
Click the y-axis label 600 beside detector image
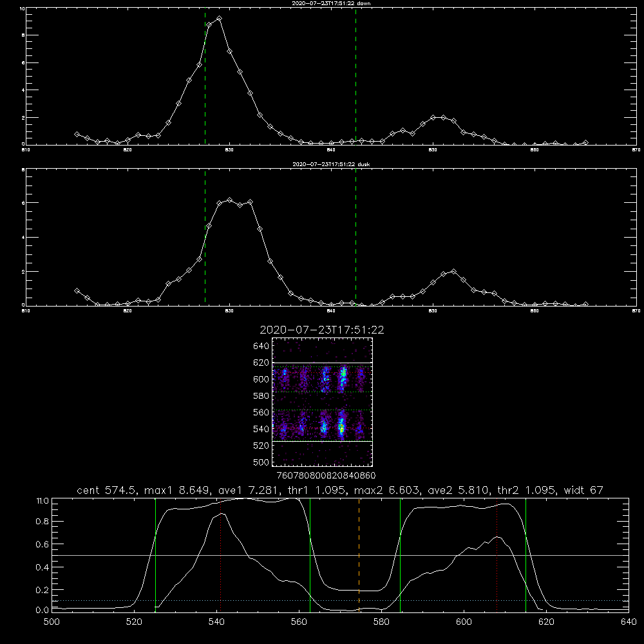(261, 379)
